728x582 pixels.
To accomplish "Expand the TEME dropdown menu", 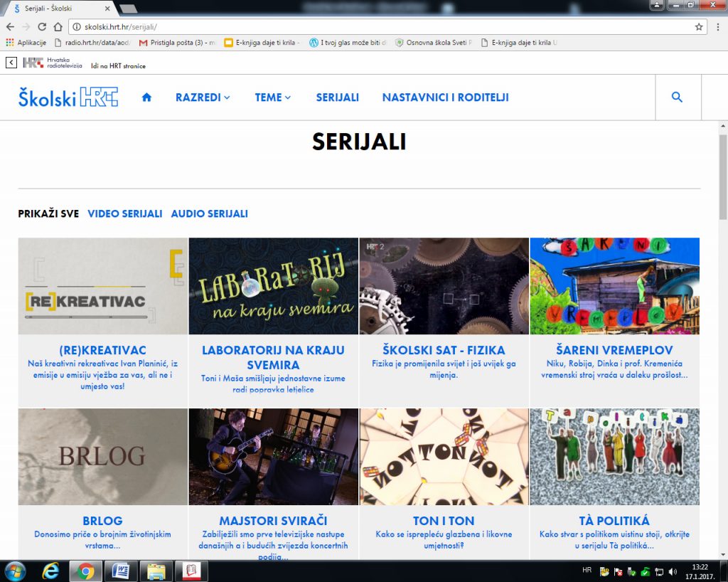I will point(273,97).
